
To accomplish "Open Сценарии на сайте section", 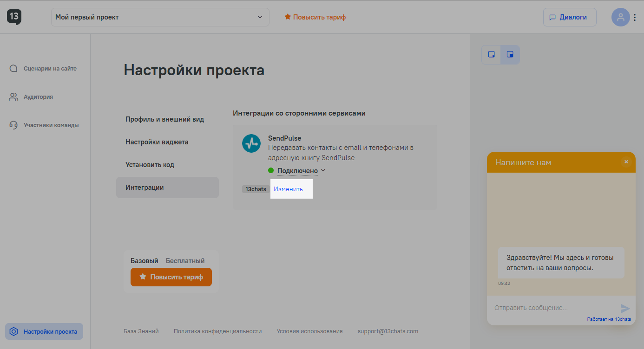I will (43, 69).
